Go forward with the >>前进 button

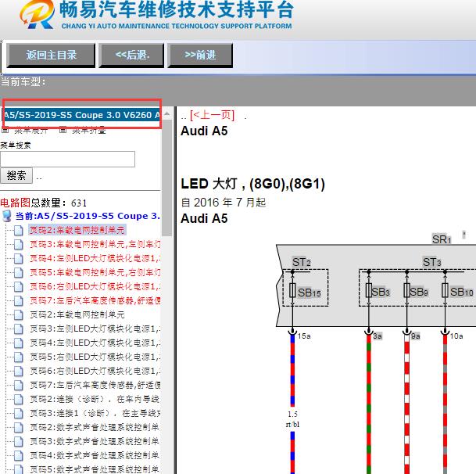click(x=200, y=56)
